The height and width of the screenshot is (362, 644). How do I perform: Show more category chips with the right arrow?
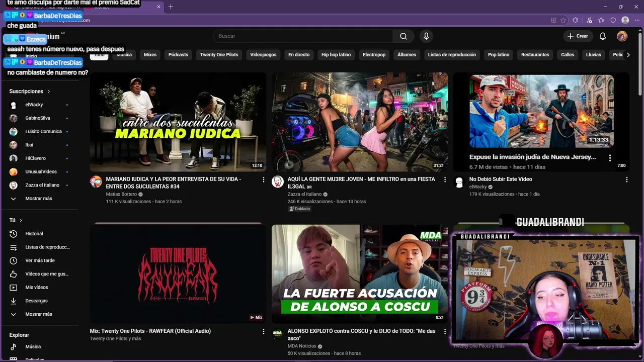(x=628, y=55)
